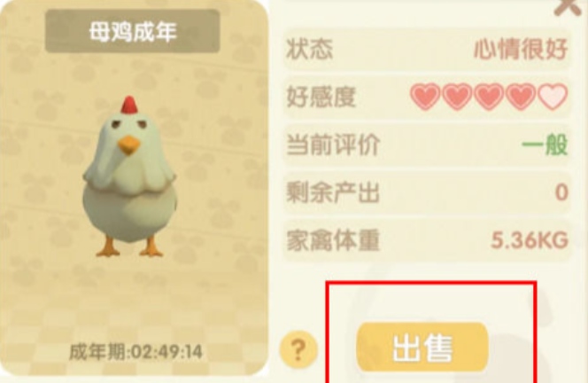Click the chicken model preview
The height and width of the screenshot is (383, 588).
[x=129, y=176]
